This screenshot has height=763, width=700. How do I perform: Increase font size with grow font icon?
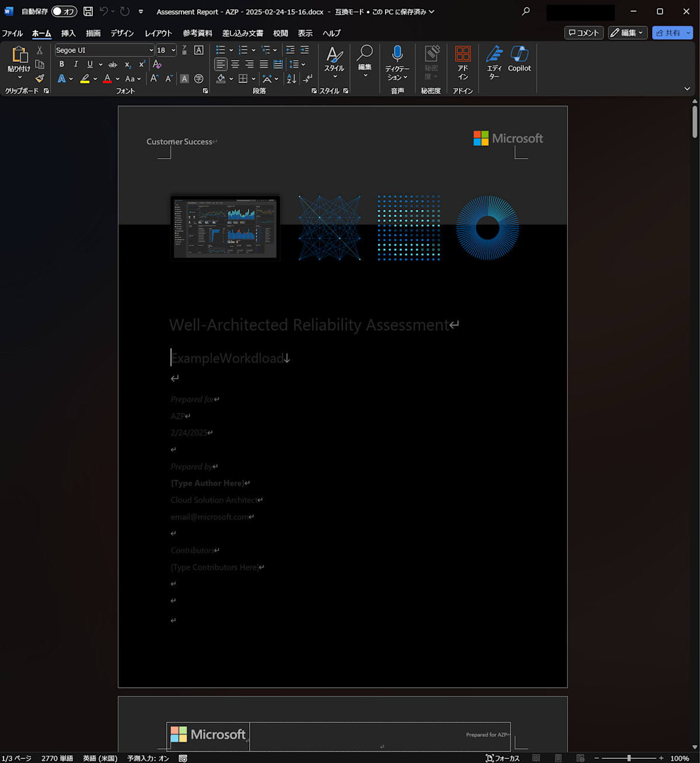pos(155,78)
